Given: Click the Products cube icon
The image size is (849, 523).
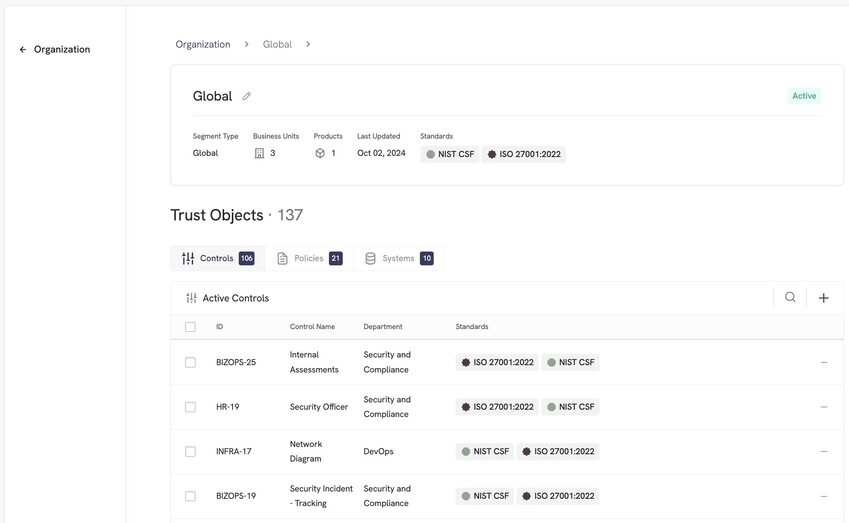Looking at the screenshot, I should [320, 153].
